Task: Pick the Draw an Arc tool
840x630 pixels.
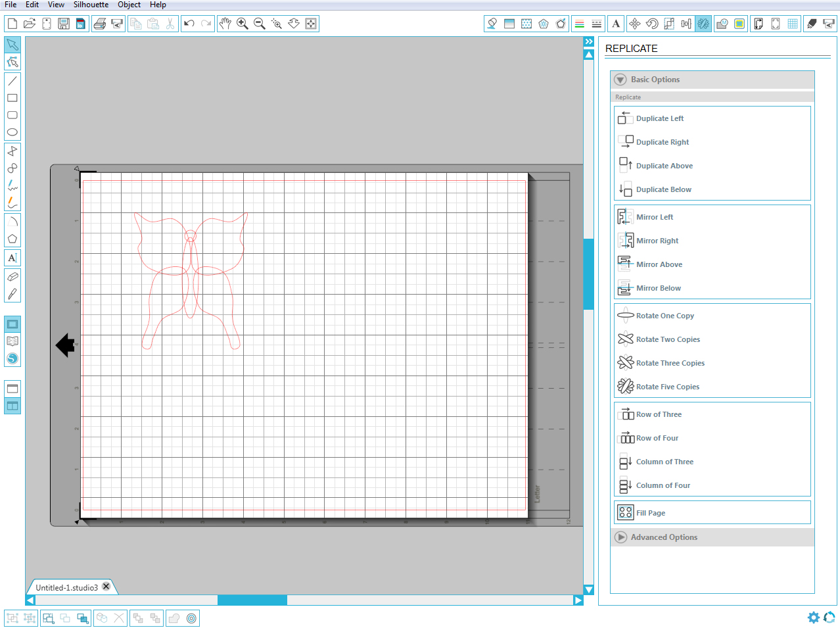Action: 12,222
